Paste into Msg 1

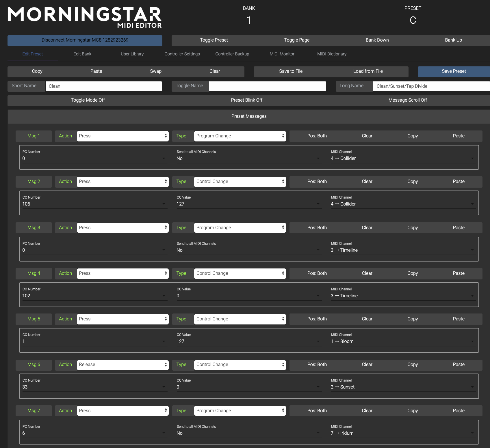click(x=459, y=136)
